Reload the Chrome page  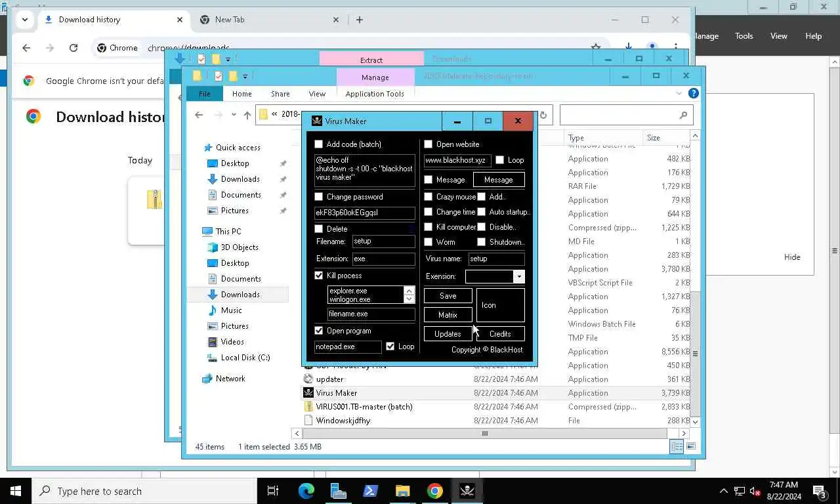click(73, 48)
